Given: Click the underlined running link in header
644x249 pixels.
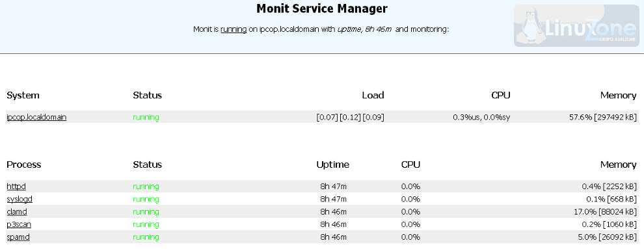Looking at the screenshot, I should tap(234, 29).
